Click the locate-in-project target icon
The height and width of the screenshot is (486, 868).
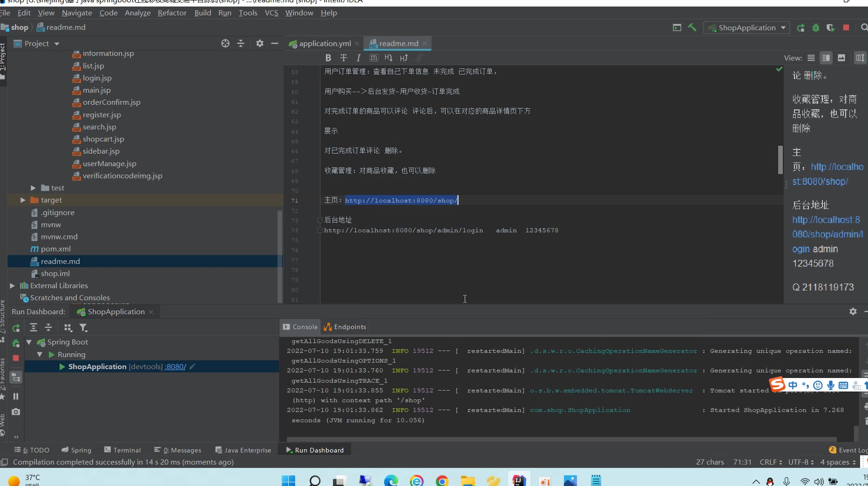(x=225, y=43)
